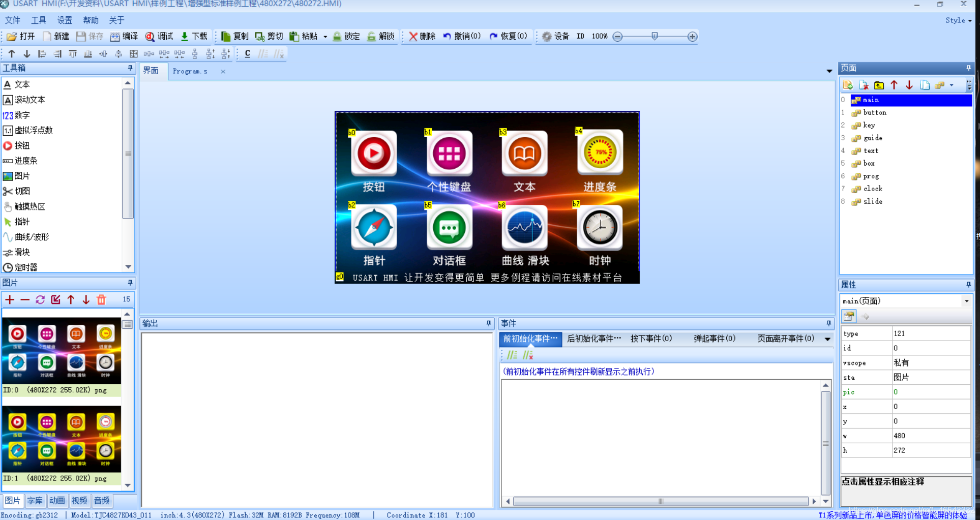980x520 pixels.
Task: Remove picture with the red minus icon
Action: click(x=25, y=299)
